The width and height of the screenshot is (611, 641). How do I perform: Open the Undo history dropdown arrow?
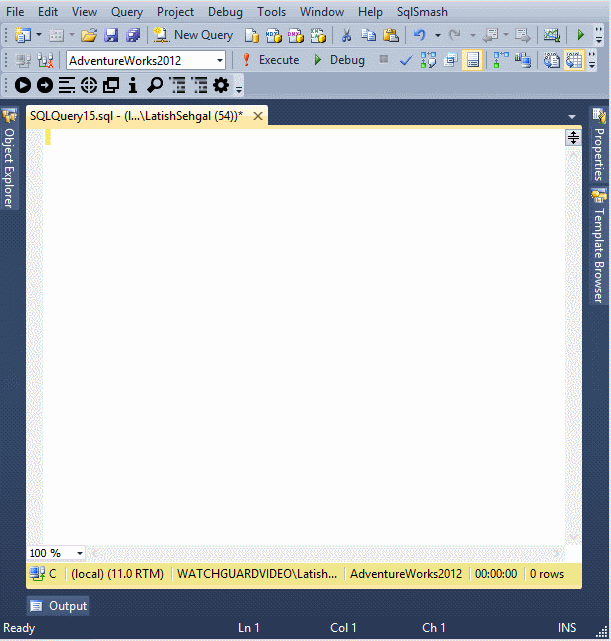click(438, 35)
